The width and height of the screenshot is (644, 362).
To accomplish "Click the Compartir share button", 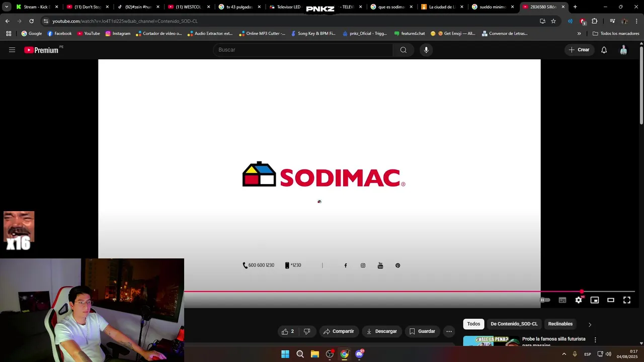I will tap(339, 331).
